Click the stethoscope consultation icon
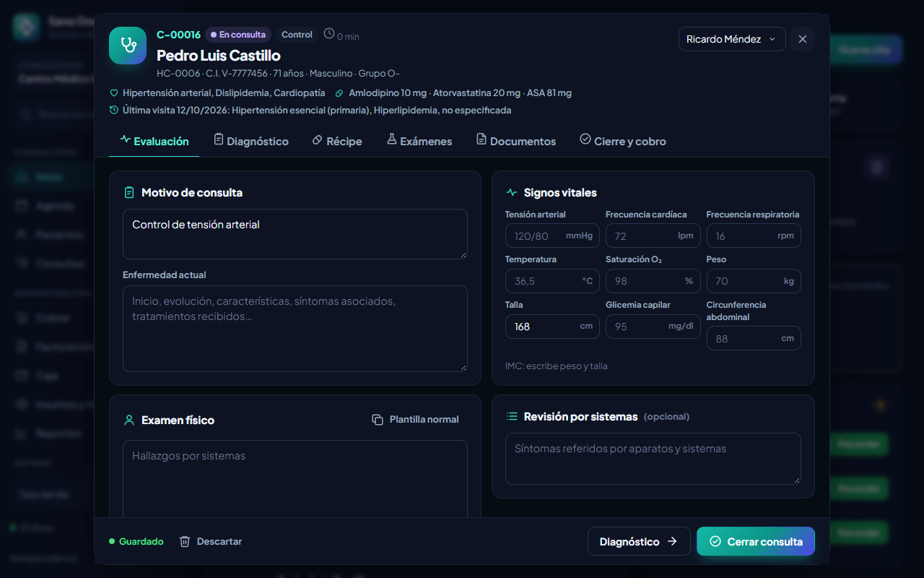924x578 pixels. point(128,46)
